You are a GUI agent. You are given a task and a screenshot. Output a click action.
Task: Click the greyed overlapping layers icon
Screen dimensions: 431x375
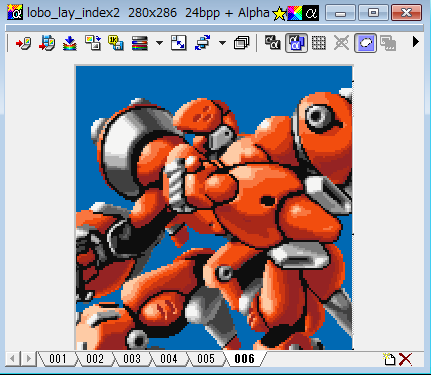(388, 43)
